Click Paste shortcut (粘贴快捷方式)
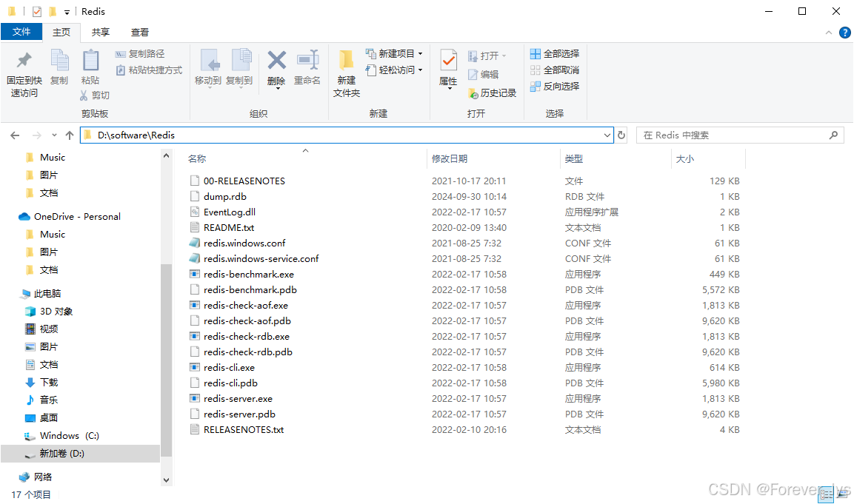The image size is (854, 504). tap(149, 70)
